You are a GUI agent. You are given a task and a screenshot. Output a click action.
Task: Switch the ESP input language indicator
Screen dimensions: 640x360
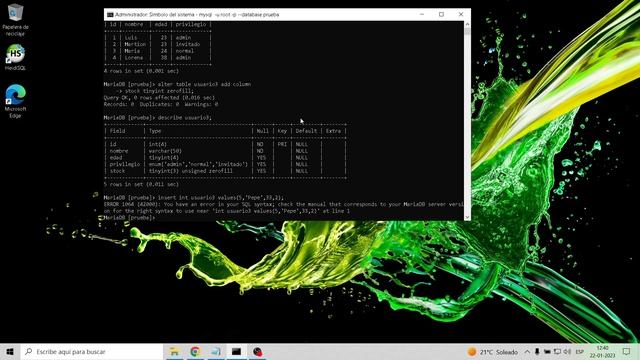(x=580, y=352)
